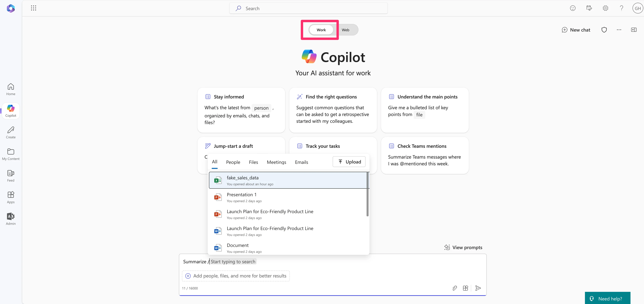Open the settings gear icon
This screenshot has height=304, width=644.
(605, 8)
